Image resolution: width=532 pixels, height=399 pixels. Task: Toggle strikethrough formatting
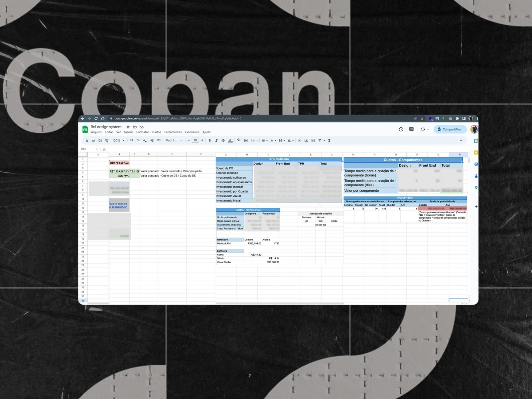tap(223, 141)
